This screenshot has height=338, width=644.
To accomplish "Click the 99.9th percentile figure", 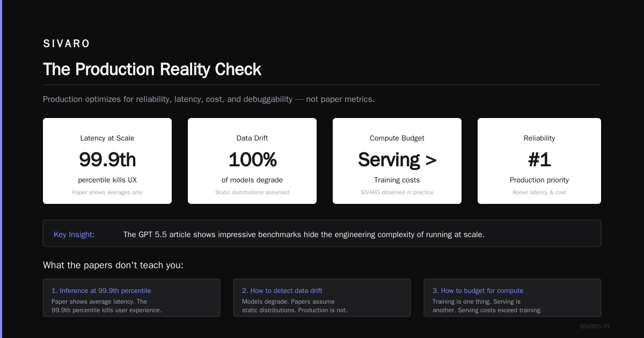I will (107, 159).
